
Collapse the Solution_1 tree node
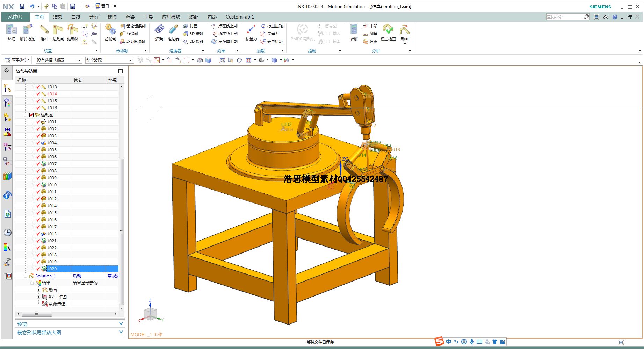coord(25,276)
